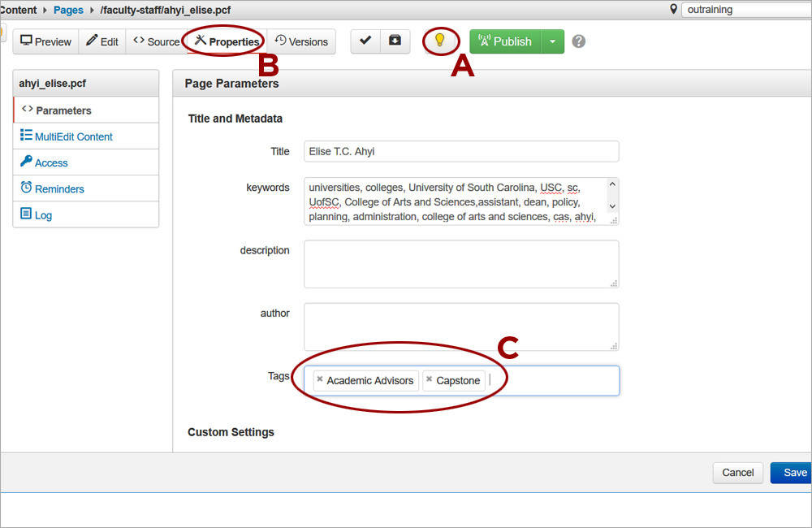Click the Page Parameters heading
812x528 pixels.
pos(231,84)
